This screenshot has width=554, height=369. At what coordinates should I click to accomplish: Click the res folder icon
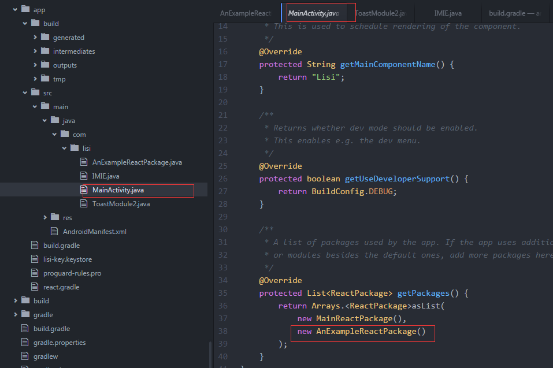click(x=55, y=217)
